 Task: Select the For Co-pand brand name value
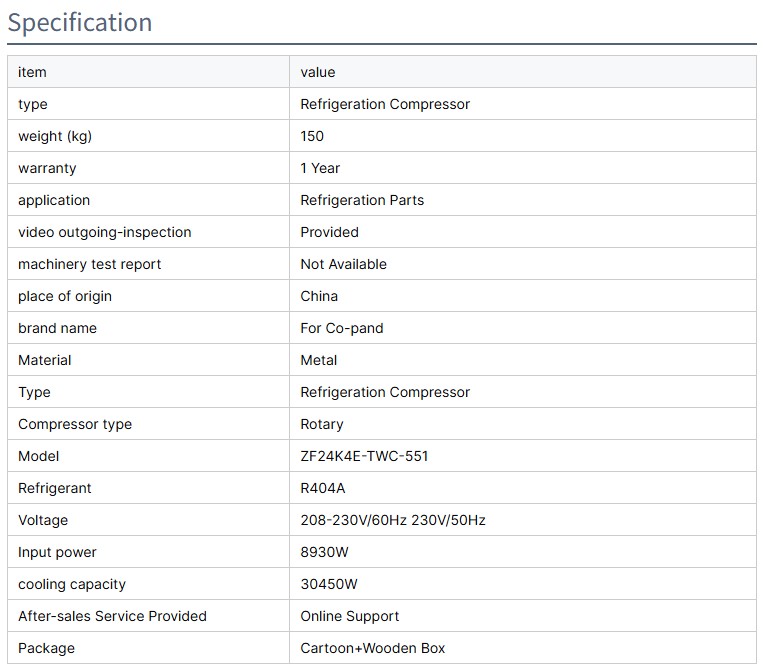(342, 328)
